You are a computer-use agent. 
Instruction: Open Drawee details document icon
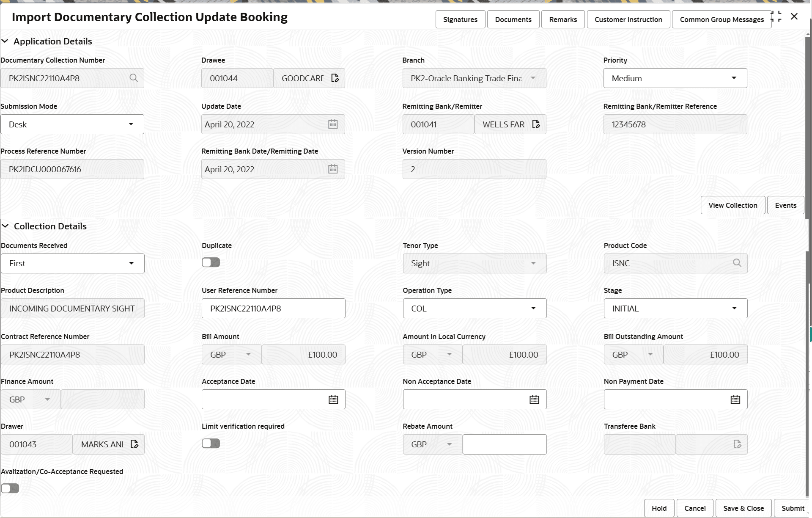point(335,78)
